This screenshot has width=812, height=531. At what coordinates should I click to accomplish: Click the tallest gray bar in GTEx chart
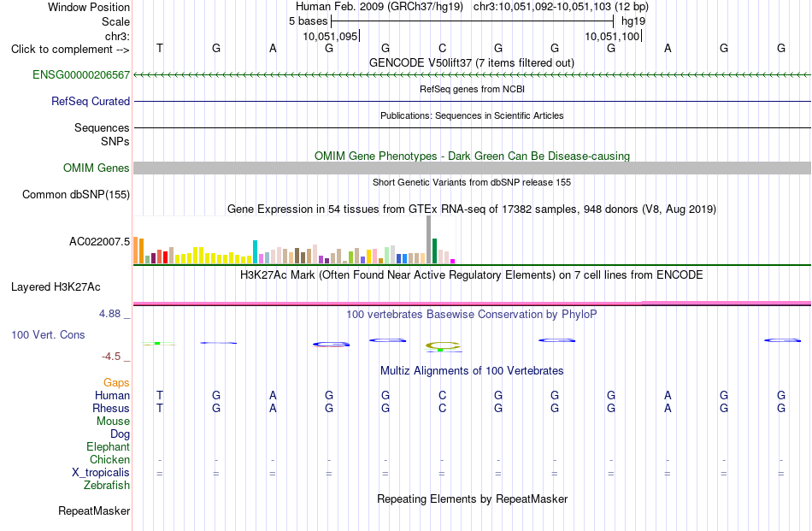429,240
